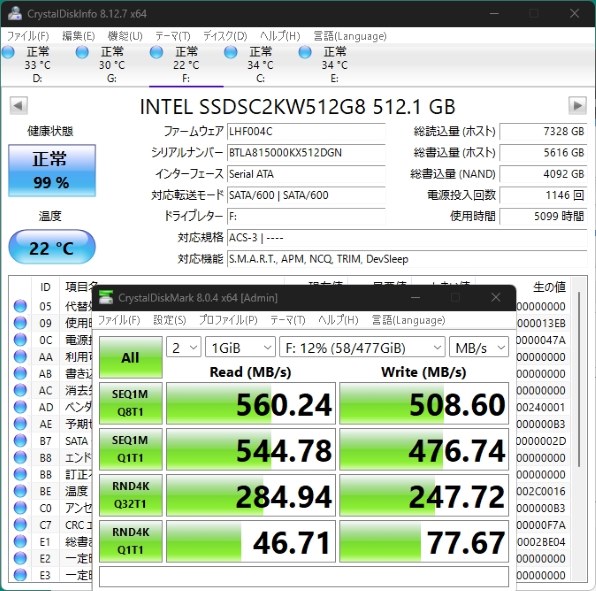Click the RND4K Q1T1 write result 77.67
Viewport: 596px width, 591px height.
point(424,541)
